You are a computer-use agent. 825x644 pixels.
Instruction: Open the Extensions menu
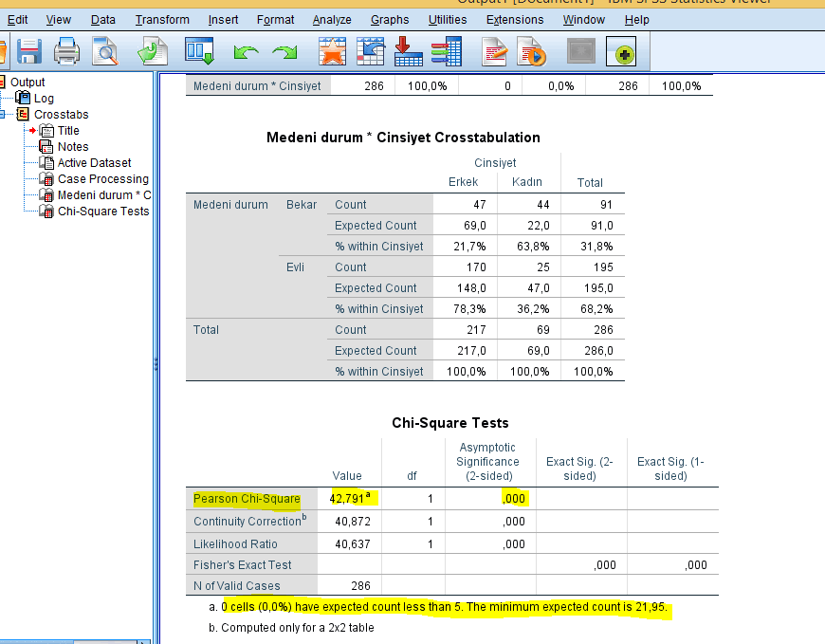tap(515, 19)
